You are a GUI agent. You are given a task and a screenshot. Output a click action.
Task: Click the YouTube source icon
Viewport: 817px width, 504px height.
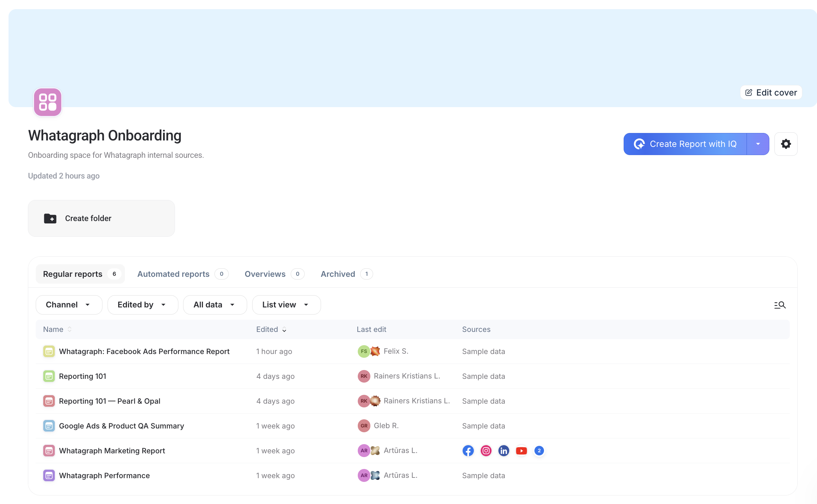[521, 451]
